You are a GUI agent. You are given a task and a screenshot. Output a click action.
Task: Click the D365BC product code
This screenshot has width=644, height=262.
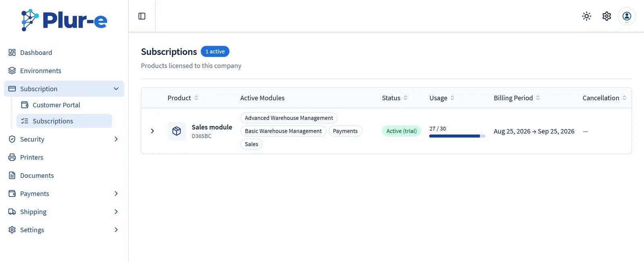(201, 136)
